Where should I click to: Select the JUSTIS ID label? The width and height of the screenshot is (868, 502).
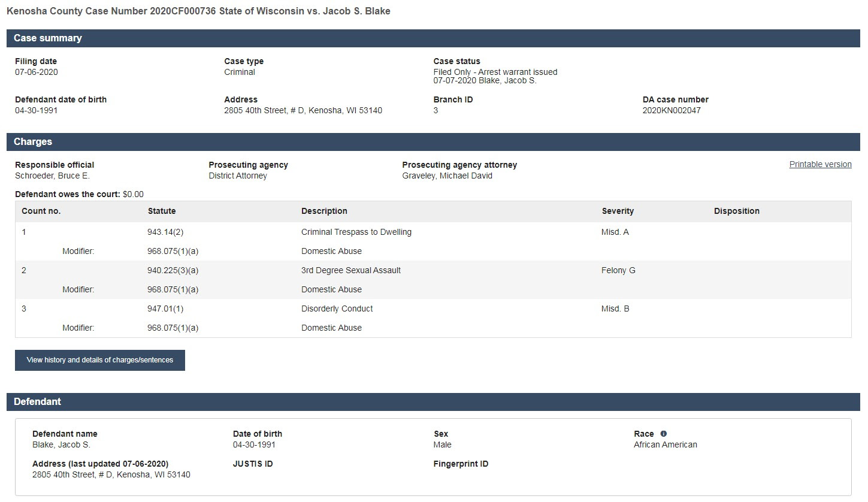coord(253,464)
